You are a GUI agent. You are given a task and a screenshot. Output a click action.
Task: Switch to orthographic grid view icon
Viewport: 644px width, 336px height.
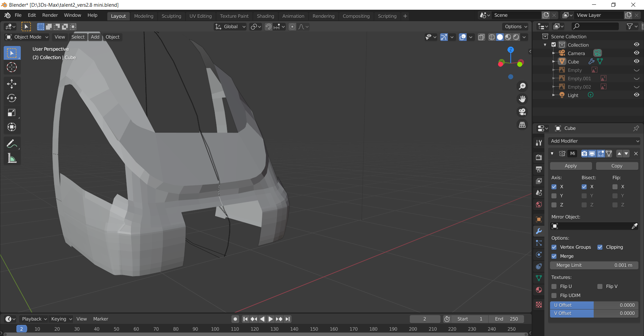[x=522, y=125]
